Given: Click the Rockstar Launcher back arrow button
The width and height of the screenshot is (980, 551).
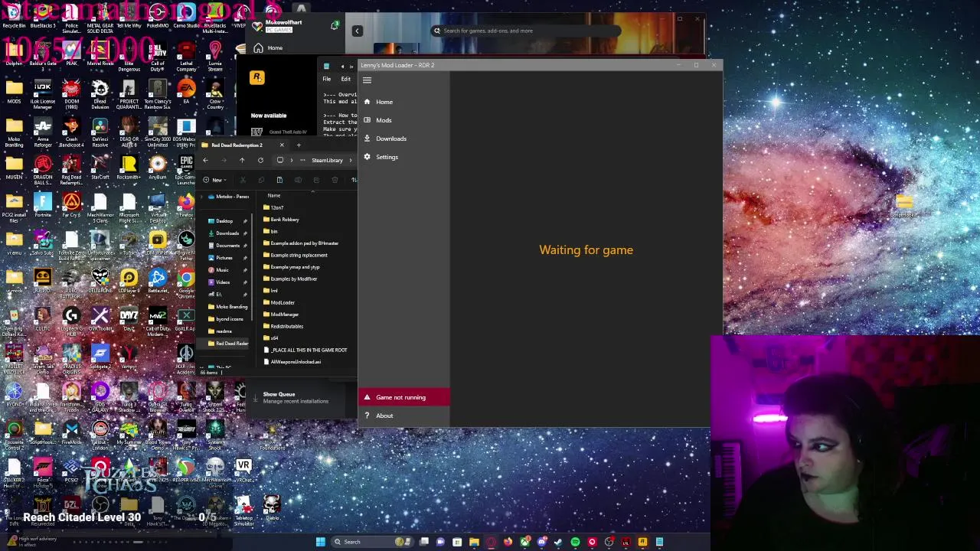Looking at the screenshot, I should pos(357,31).
